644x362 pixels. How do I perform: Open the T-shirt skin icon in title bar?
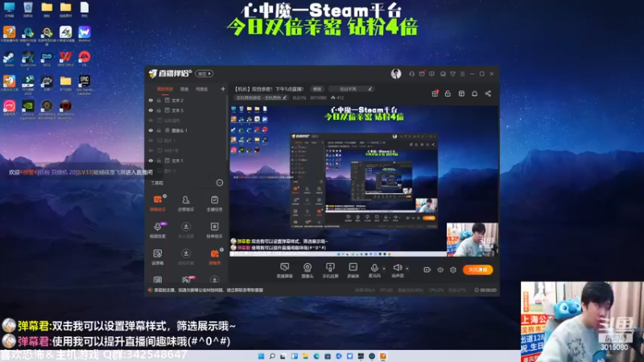coord(452,74)
